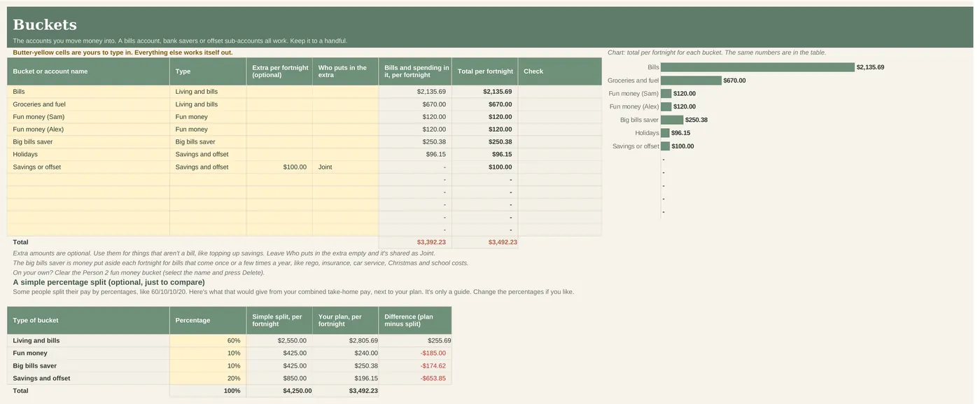
Task: Click the $100.00 extra per fortnight cell
Action: tap(279, 167)
